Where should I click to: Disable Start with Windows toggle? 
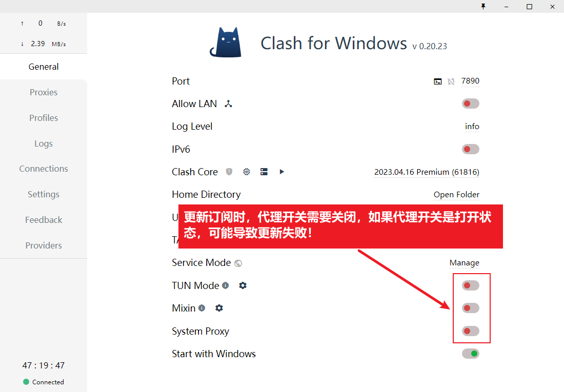pos(471,354)
